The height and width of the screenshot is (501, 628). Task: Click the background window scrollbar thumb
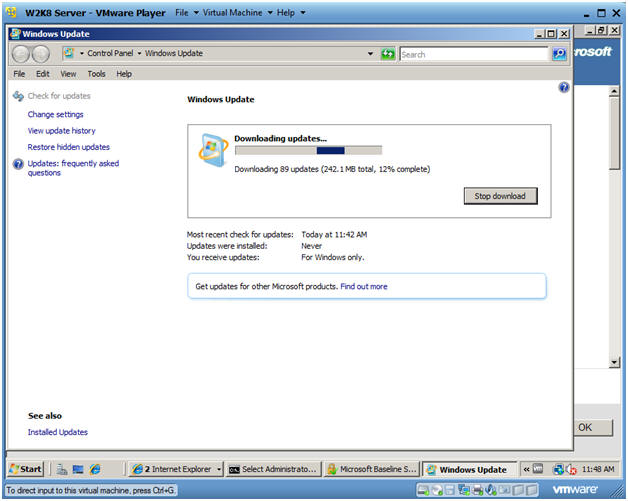(x=614, y=134)
